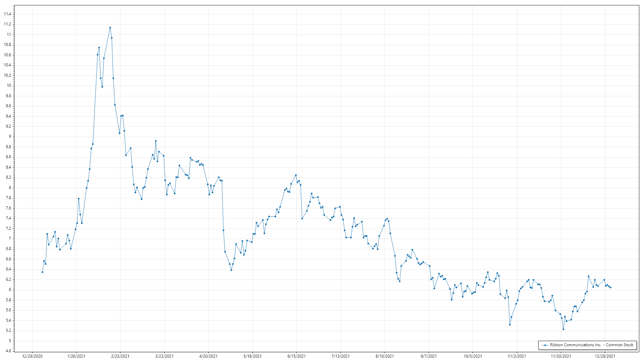
Task: Click the Ribbon Communications Inc. legend label
Action: tap(592, 345)
